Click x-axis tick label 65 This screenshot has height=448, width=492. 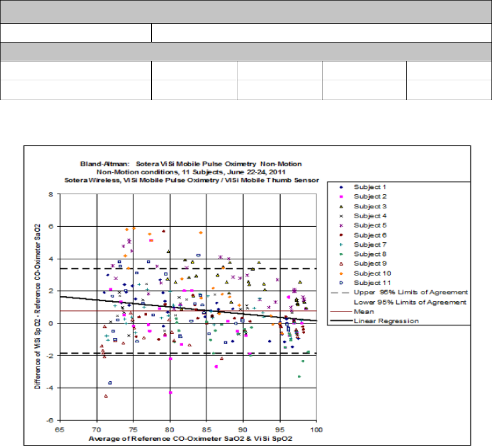tap(60, 430)
